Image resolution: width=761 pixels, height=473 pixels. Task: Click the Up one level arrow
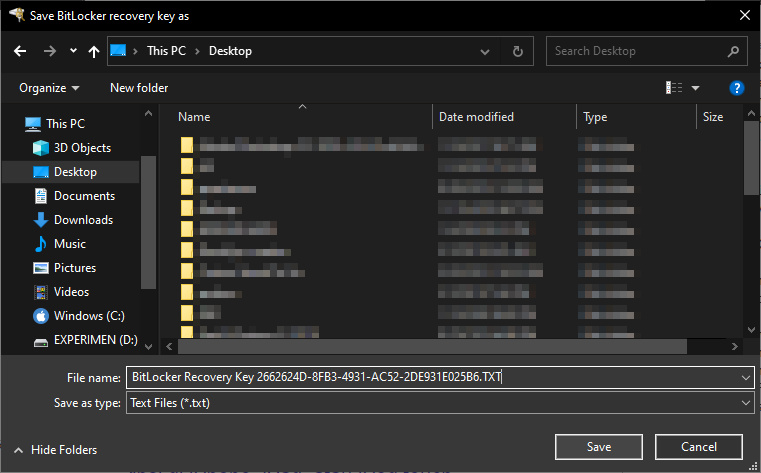pos(94,51)
